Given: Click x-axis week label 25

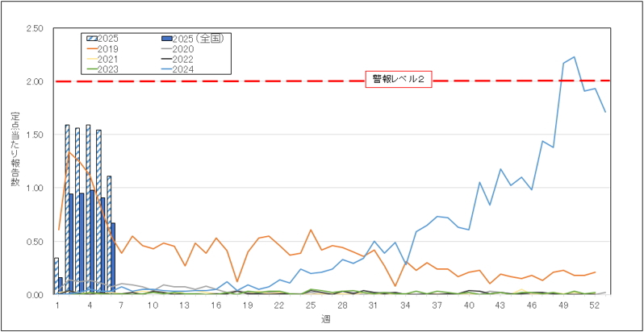Looking at the screenshot, I should (x=311, y=305).
